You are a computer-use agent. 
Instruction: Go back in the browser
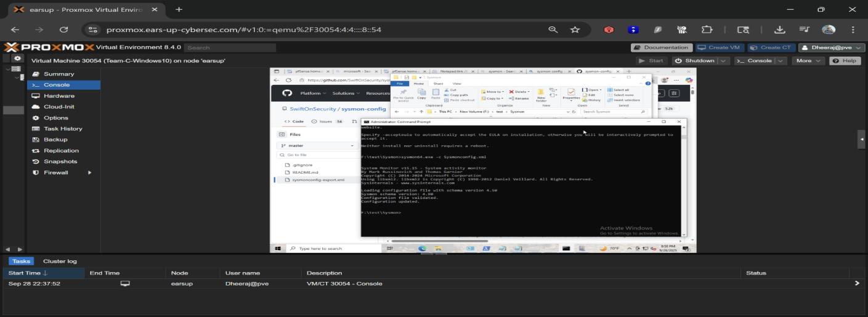[15, 30]
